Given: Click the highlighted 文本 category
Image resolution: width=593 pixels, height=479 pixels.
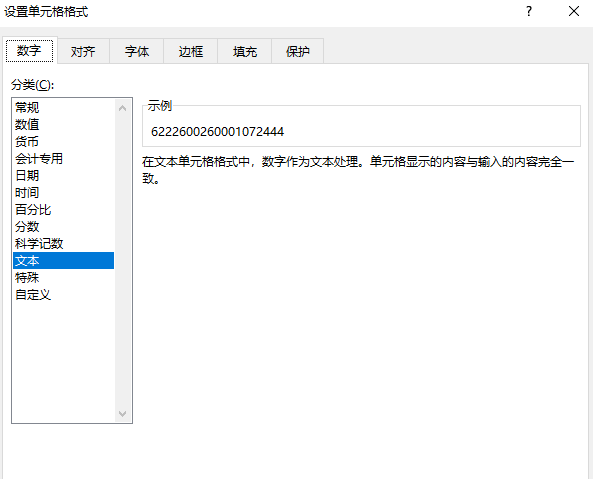Looking at the screenshot, I should pos(64,260).
